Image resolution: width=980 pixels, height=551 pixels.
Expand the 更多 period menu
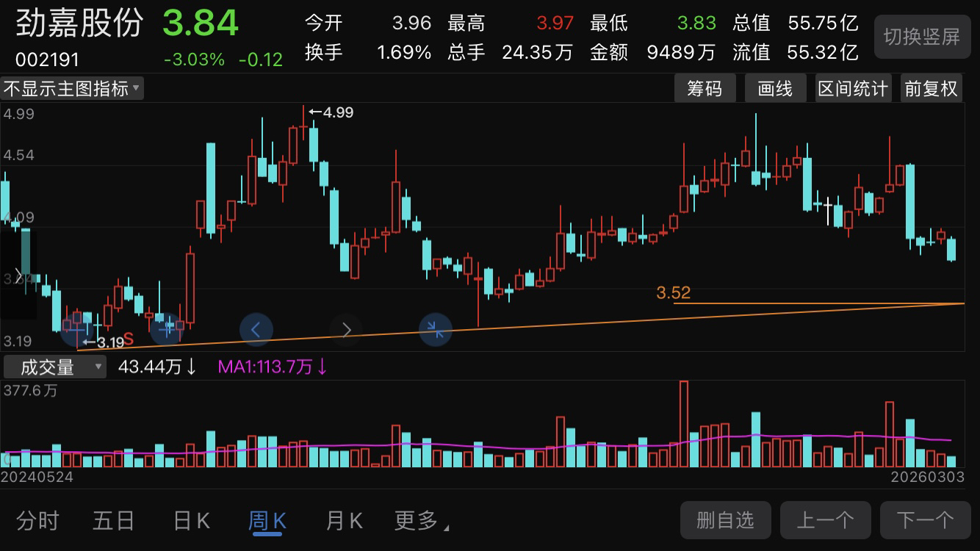point(422,521)
